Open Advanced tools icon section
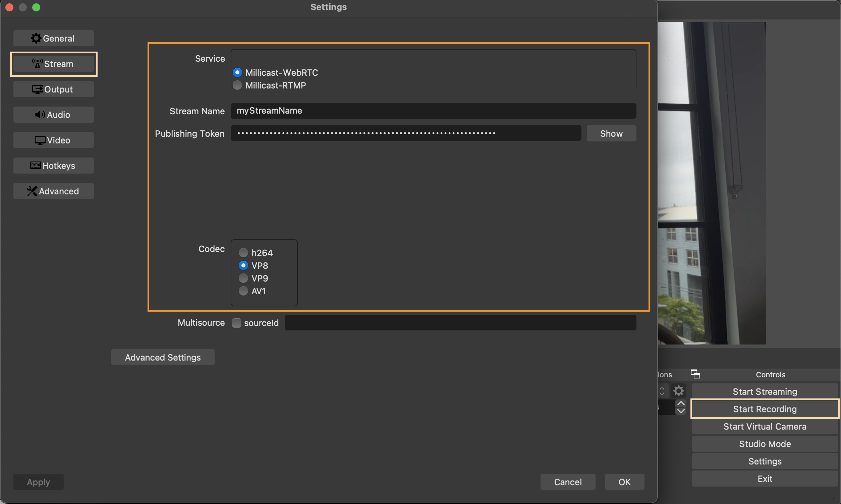 point(32,191)
